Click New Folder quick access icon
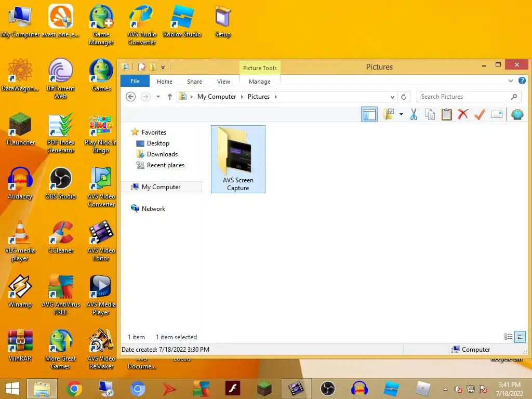Screen dimensions: 532x399 pyautogui.click(x=153, y=67)
